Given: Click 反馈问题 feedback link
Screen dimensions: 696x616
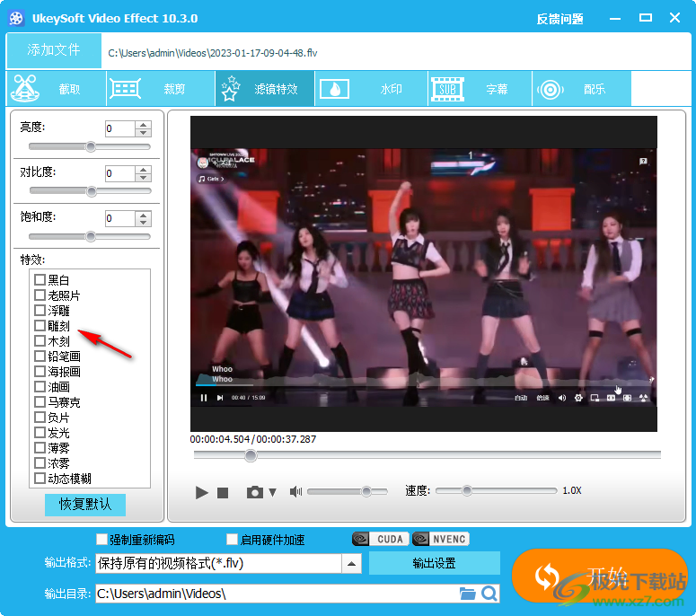Looking at the screenshot, I should pos(559,19).
